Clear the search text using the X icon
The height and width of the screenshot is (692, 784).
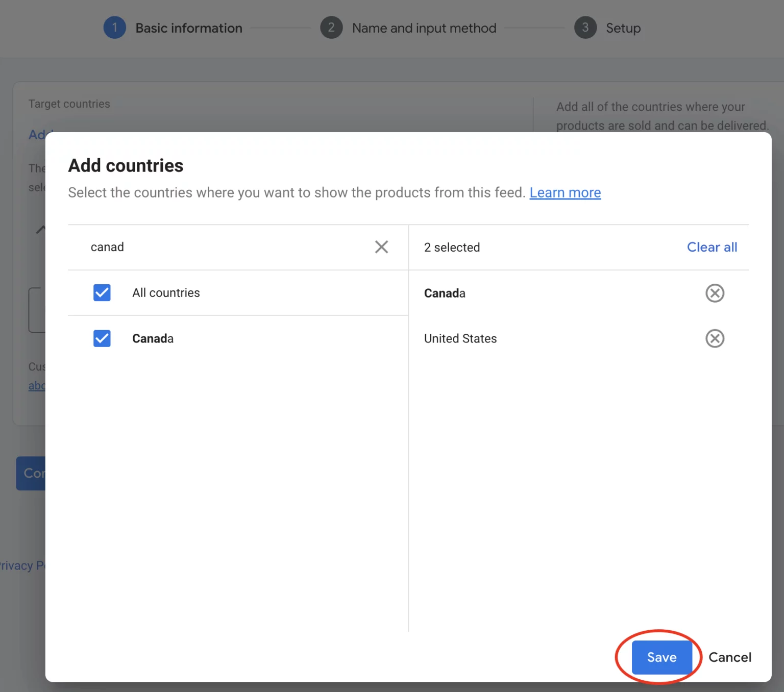[x=381, y=247]
